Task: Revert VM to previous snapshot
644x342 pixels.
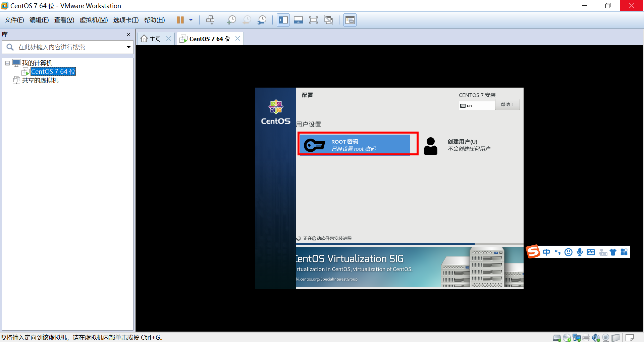Action: pos(247,20)
